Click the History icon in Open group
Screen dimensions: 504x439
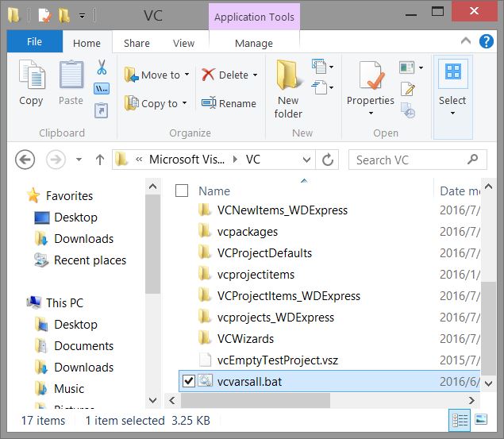pyautogui.click(x=408, y=110)
